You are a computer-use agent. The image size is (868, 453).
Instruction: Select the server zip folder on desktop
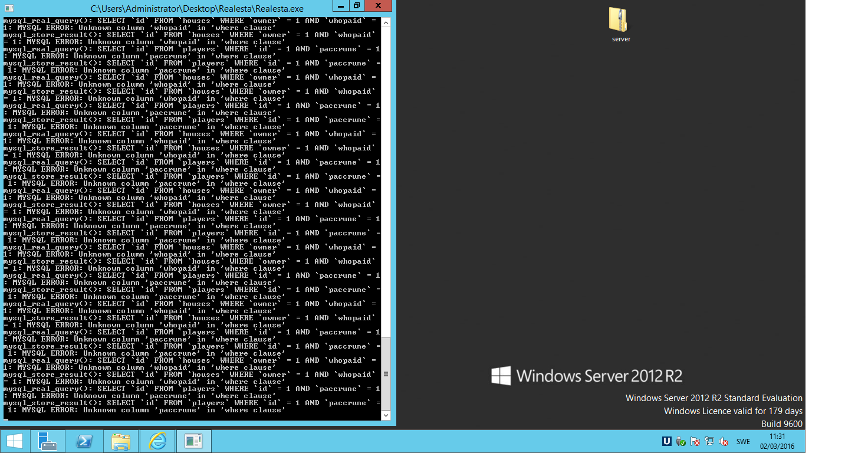[x=620, y=25]
